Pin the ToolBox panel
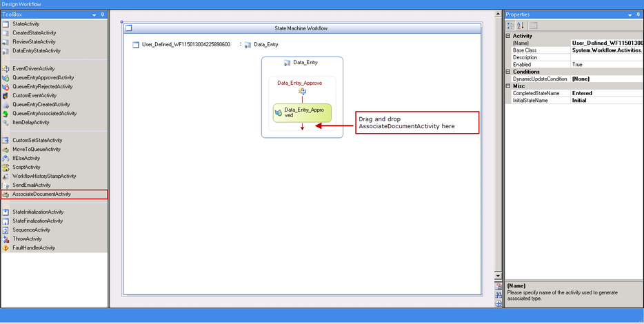 103,14
